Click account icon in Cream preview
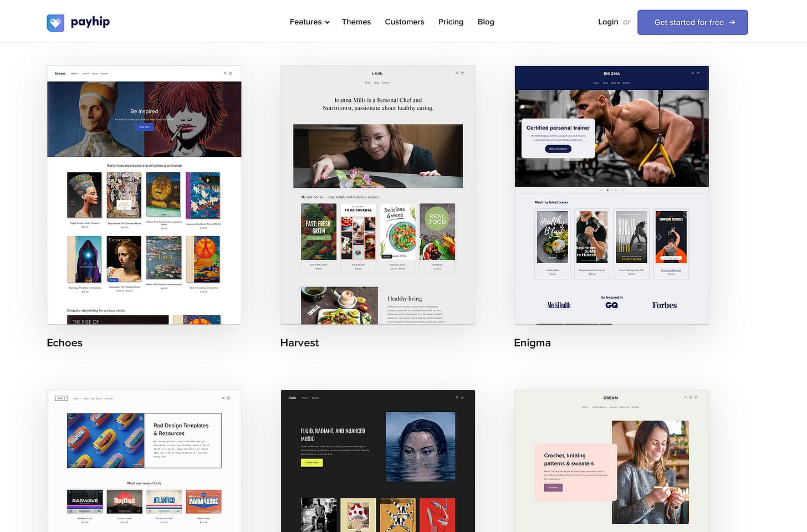The image size is (807, 532). [x=691, y=397]
